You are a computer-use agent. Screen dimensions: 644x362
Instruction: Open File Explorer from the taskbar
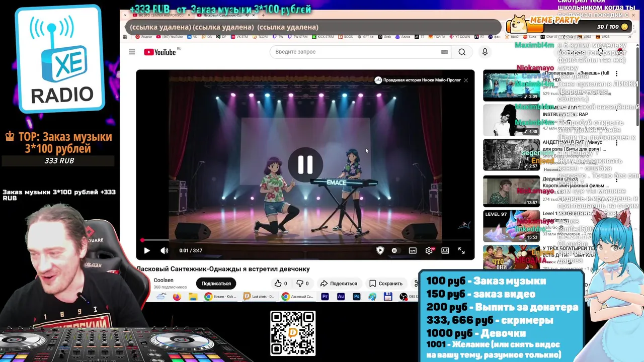[193, 297]
